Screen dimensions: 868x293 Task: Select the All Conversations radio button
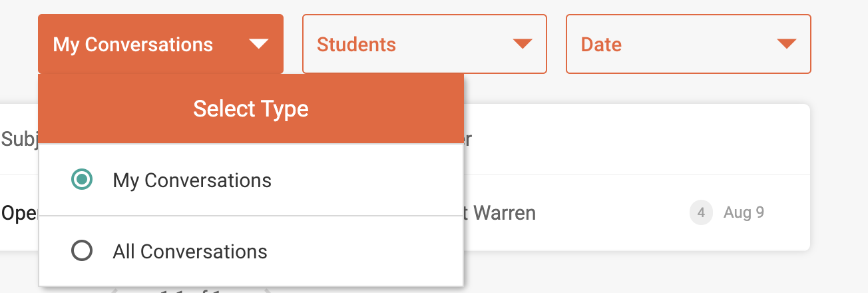(x=82, y=251)
